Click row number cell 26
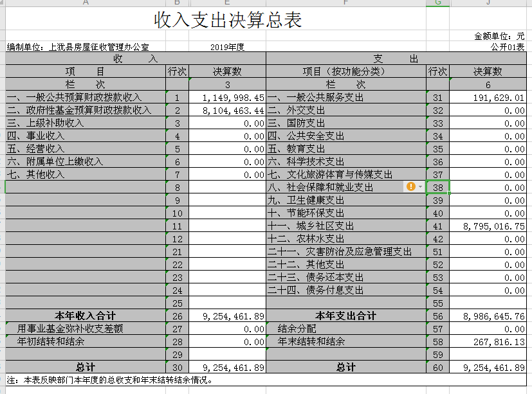Image resolution: width=532 pixels, height=394 pixels. pyautogui.click(x=177, y=316)
